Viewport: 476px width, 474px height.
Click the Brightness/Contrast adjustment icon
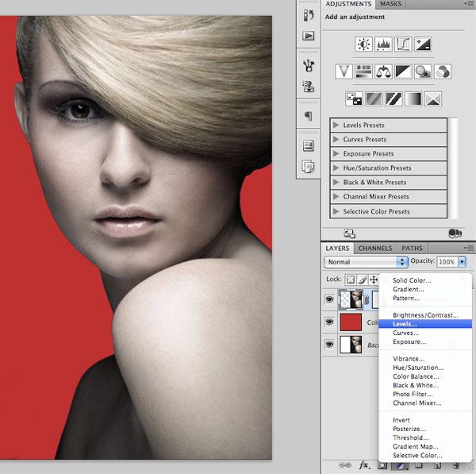click(363, 44)
